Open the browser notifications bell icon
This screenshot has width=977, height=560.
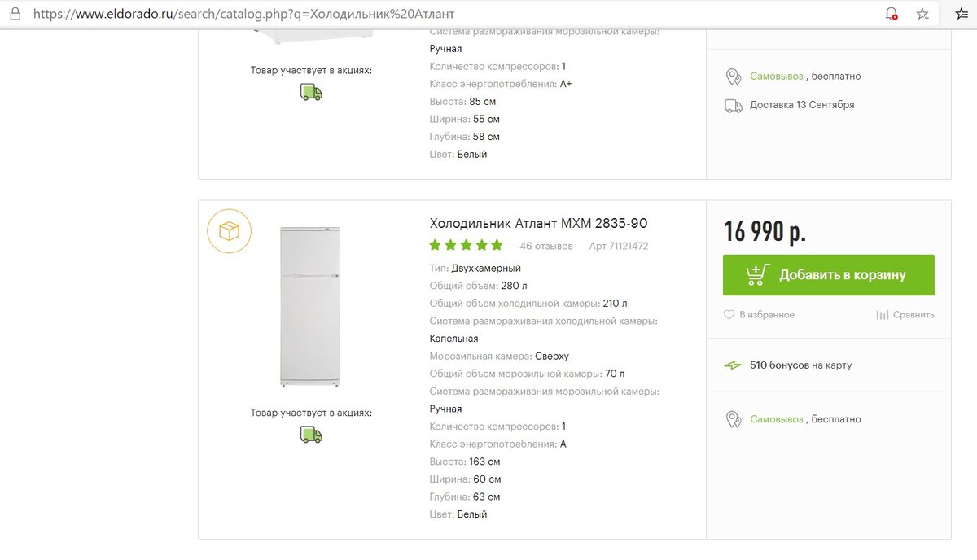pyautogui.click(x=892, y=14)
